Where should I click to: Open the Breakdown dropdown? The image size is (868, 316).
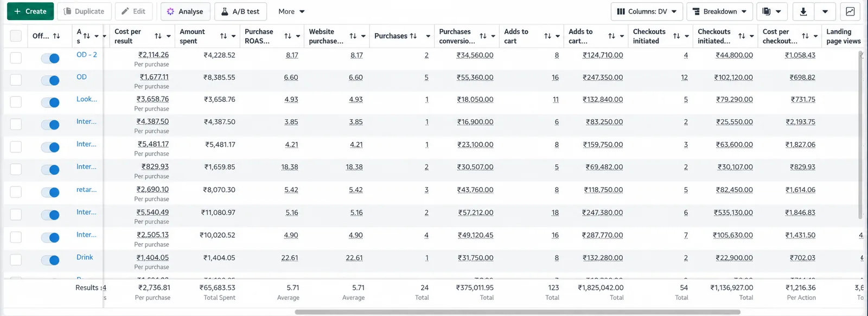[719, 11]
